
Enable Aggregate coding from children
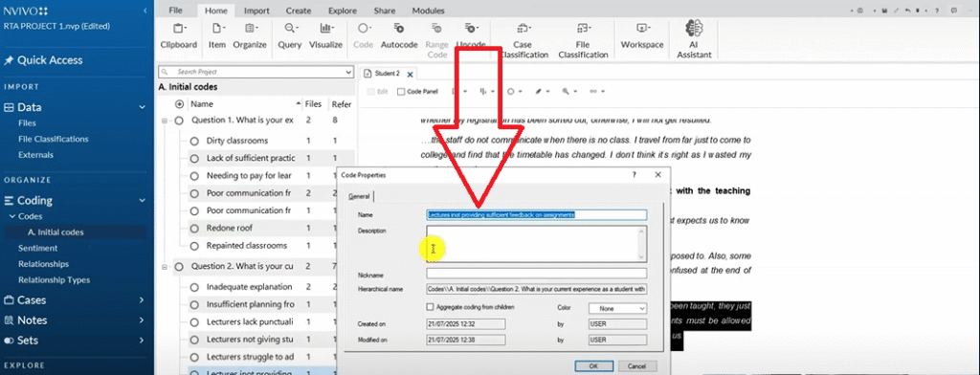(x=430, y=307)
